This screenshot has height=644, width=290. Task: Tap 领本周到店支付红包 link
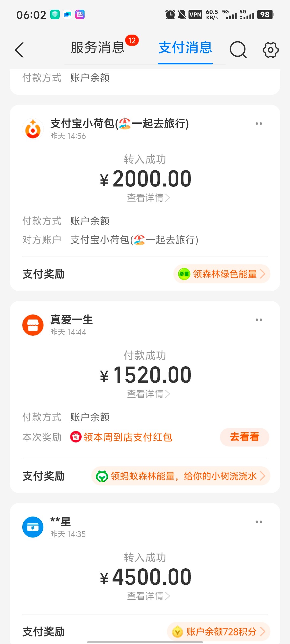pyautogui.click(x=128, y=437)
